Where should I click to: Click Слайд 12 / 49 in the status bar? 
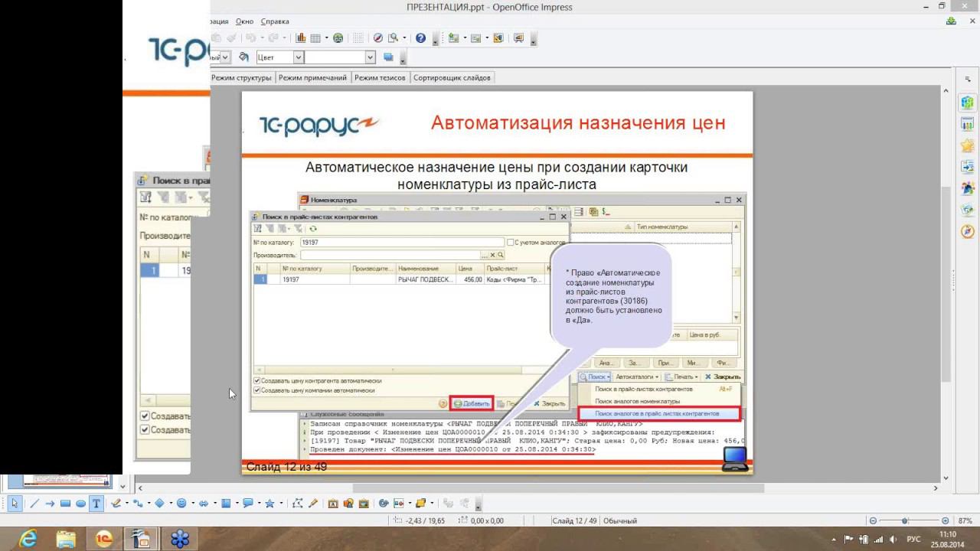574,520
